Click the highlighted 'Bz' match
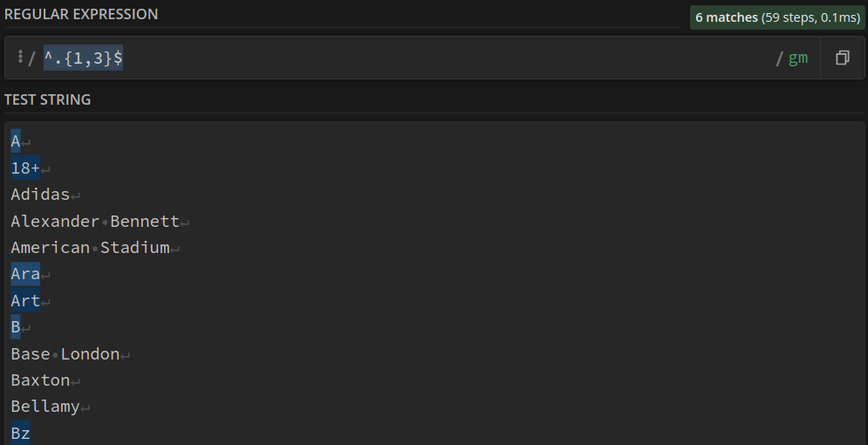Screen dimensions: 868x445 coord(20,433)
